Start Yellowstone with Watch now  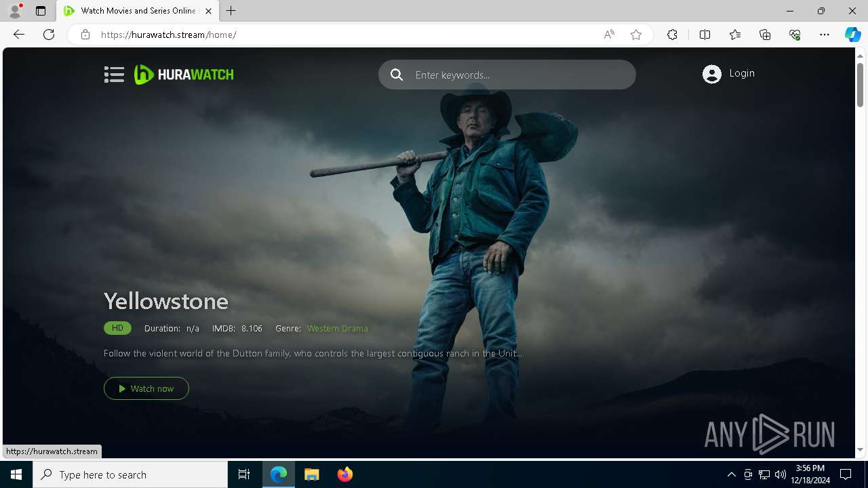146,388
